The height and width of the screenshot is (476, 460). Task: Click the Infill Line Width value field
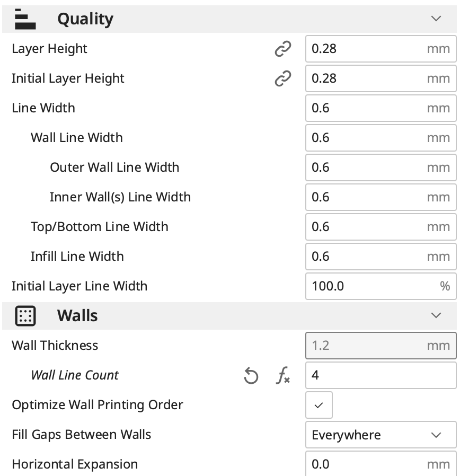[x=381, y=257]
